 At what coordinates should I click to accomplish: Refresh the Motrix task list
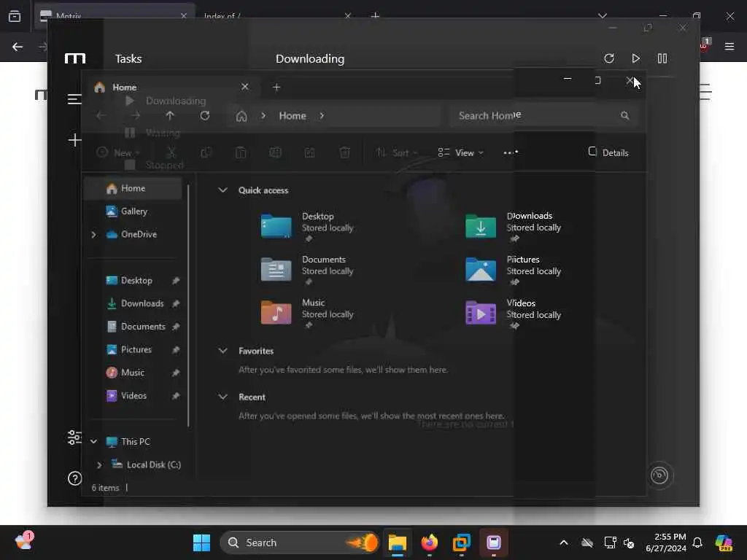click(609, 58)
